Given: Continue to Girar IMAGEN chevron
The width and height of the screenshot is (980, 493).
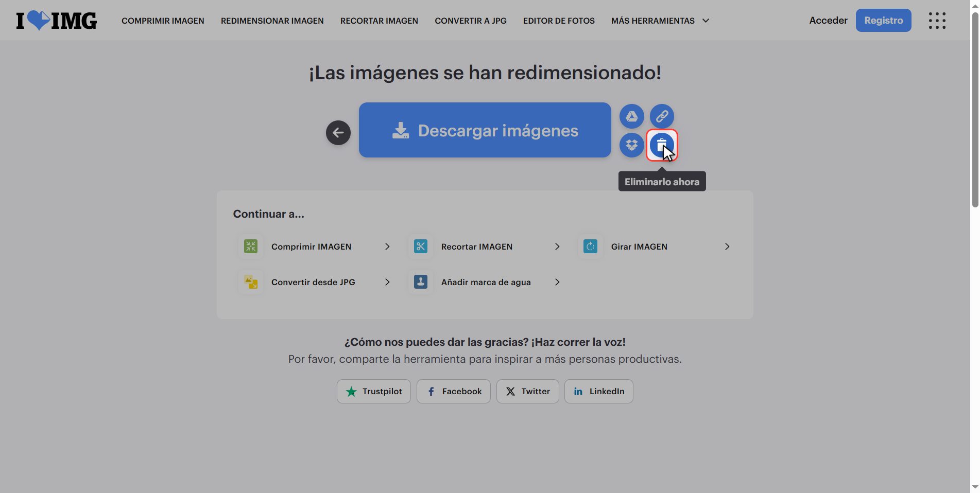Looking at the screenshot, I should pos(727,246).
